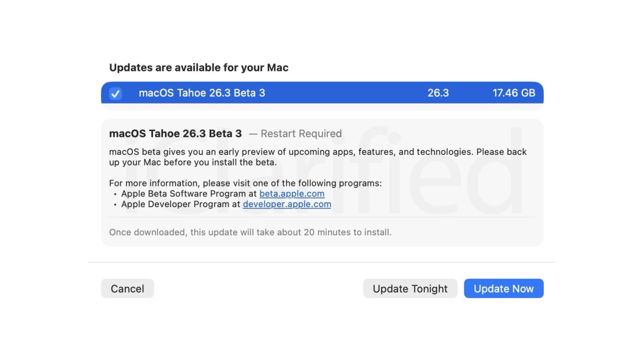Click the macOS Tahoe 26.3 Beta 3 details title
The width and height of the screenshot is (644, 362).
175,133
